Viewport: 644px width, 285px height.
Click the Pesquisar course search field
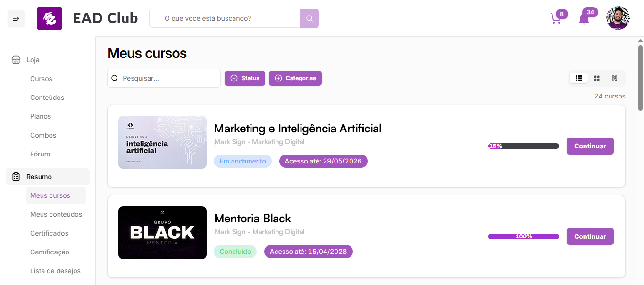(164, 78)
